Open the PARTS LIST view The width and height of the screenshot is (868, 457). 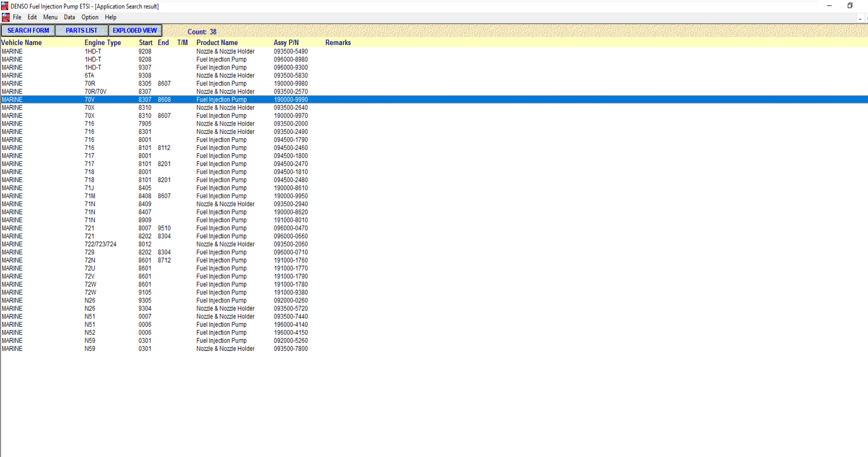click(x=81, y=30)
